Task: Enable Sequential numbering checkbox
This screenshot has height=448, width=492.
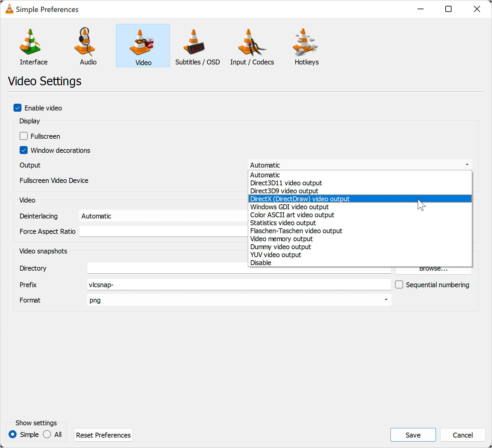Action: tap(399, 284)
